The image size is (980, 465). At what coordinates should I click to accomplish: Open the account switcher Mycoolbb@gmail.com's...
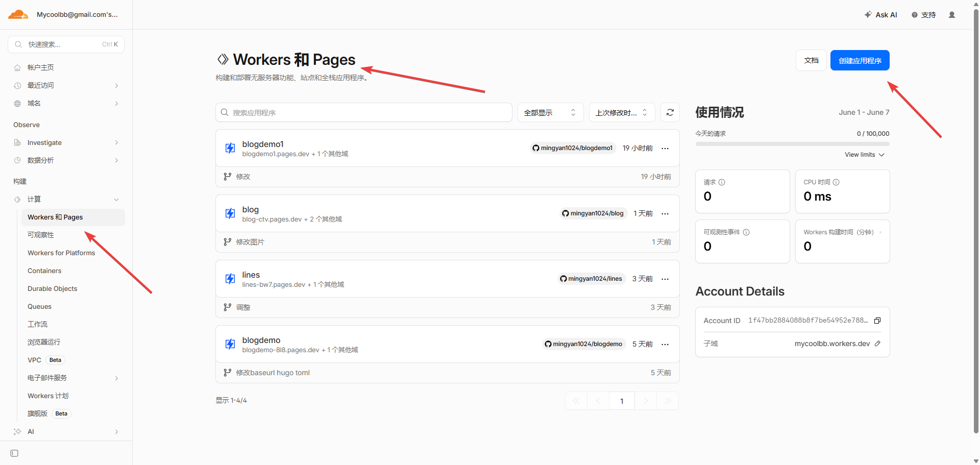[77, 15]
